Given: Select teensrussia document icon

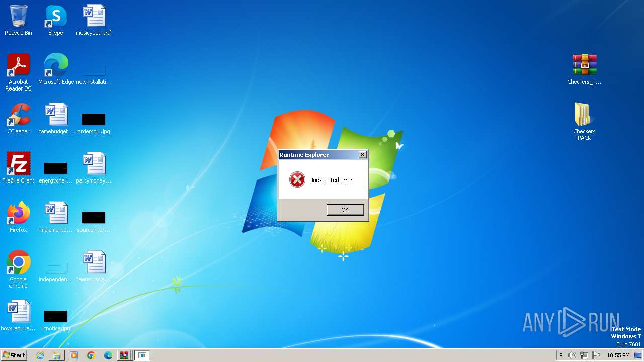Looking at the screenshot, I should pos(94,266).
